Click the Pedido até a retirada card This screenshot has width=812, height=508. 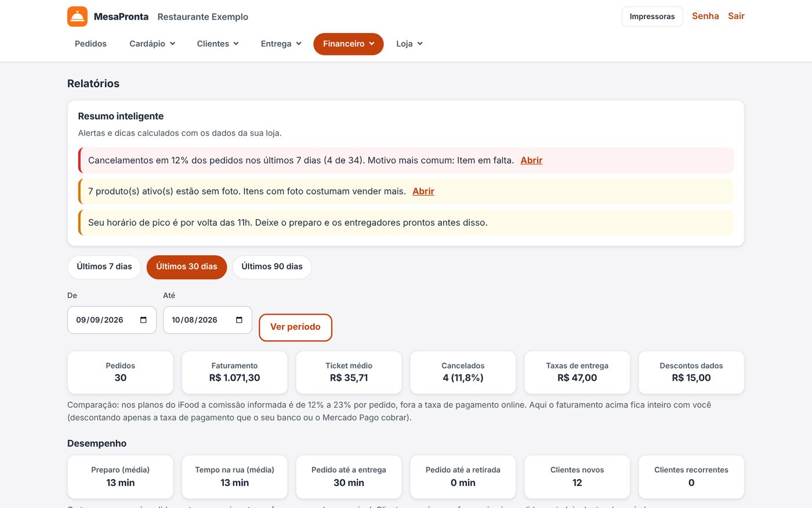pyautogui.click(x=463, y=477)
